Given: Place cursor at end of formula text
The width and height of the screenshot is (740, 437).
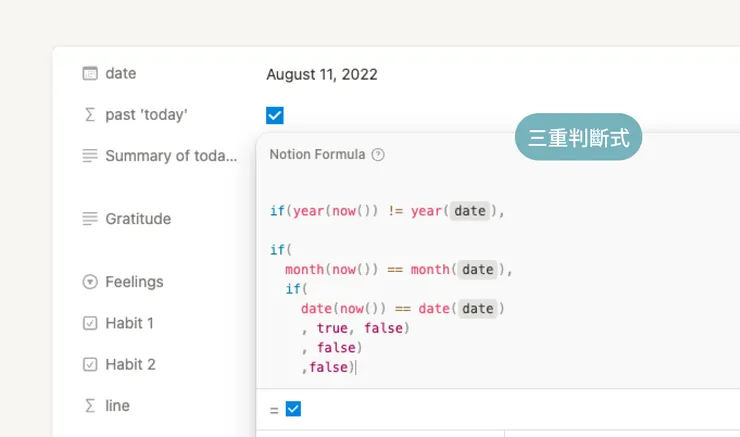Looking at the screenshot, I should 355,367.
